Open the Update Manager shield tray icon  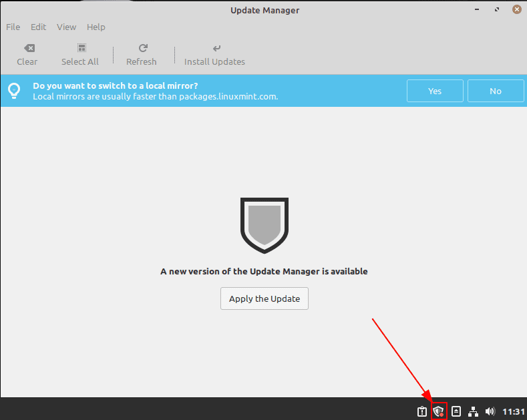click(439, 411)
